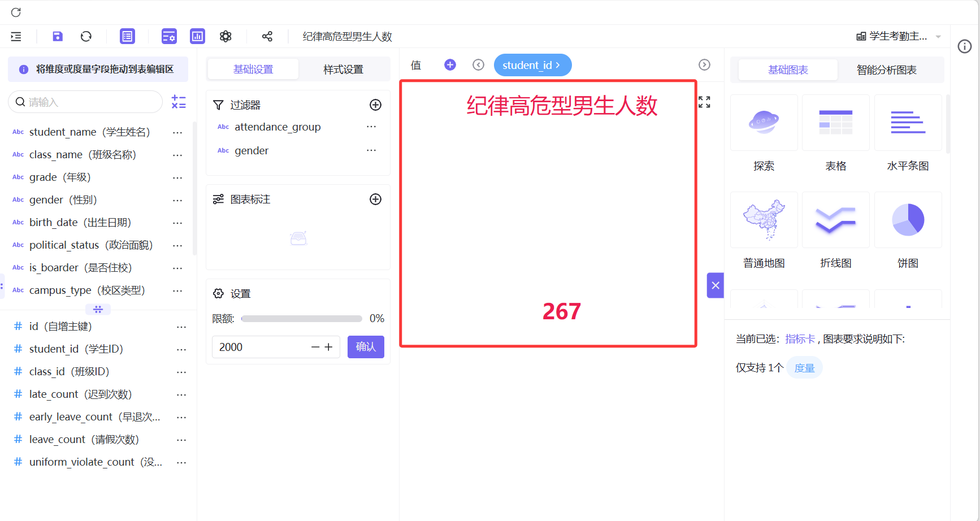Viewport: 980px width, 521px height.
Task: Add a value field with plus icon
Action: tap(450, 65)
